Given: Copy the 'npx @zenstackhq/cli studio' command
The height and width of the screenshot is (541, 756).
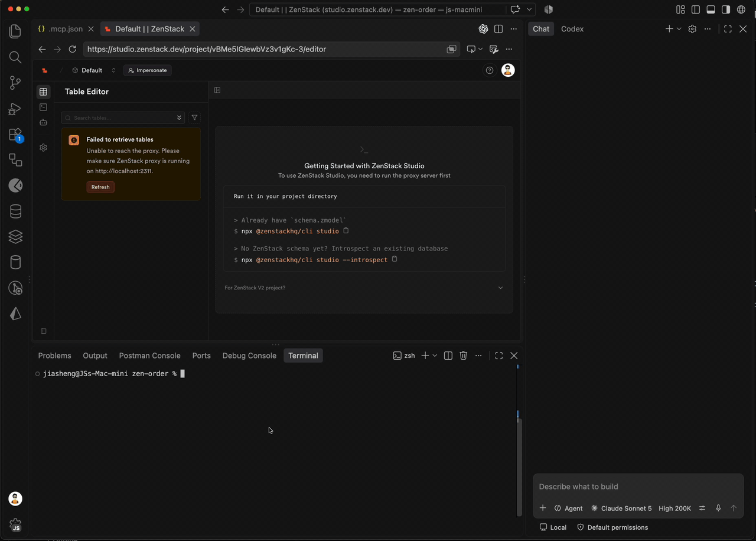Looking at the screenshot, I should pyautogui.click(x=346, y=231).
